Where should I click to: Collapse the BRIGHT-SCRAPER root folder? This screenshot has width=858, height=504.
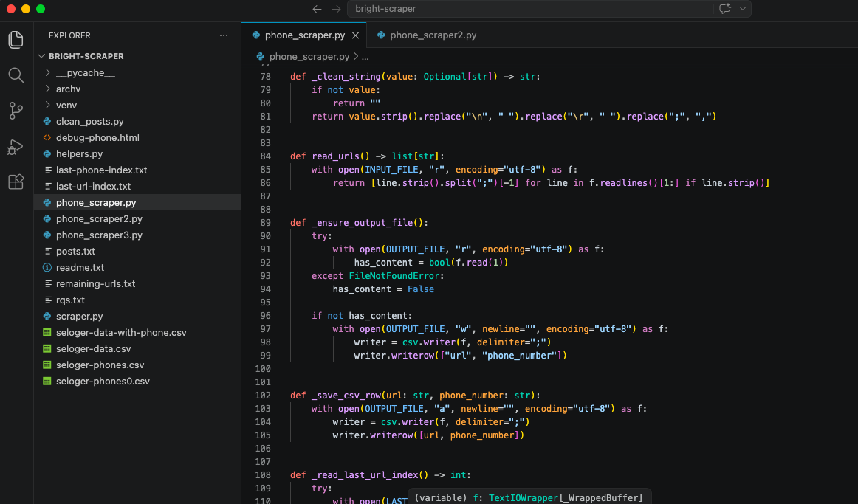(86, 56)
